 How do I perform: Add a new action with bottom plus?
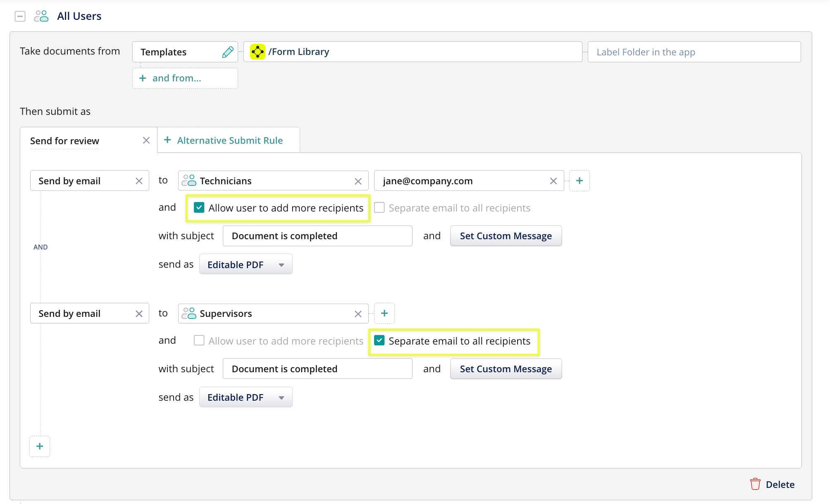coord(40,447)
